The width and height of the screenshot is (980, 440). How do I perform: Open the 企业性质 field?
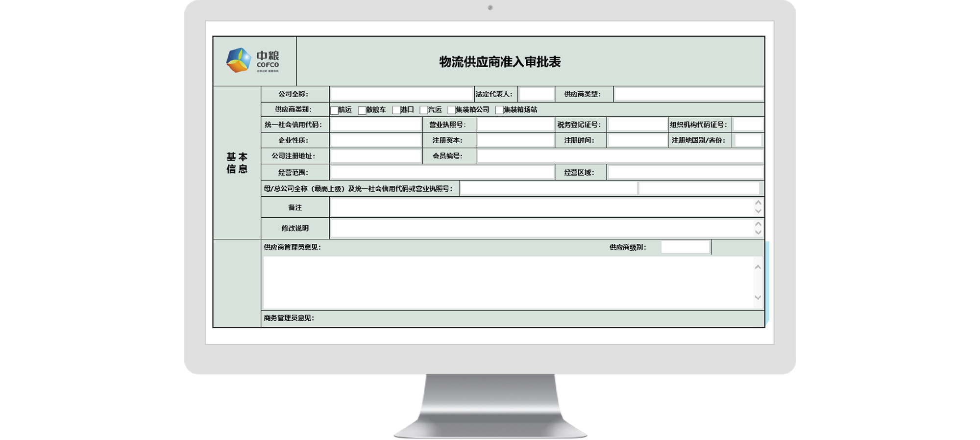(376, 141)
